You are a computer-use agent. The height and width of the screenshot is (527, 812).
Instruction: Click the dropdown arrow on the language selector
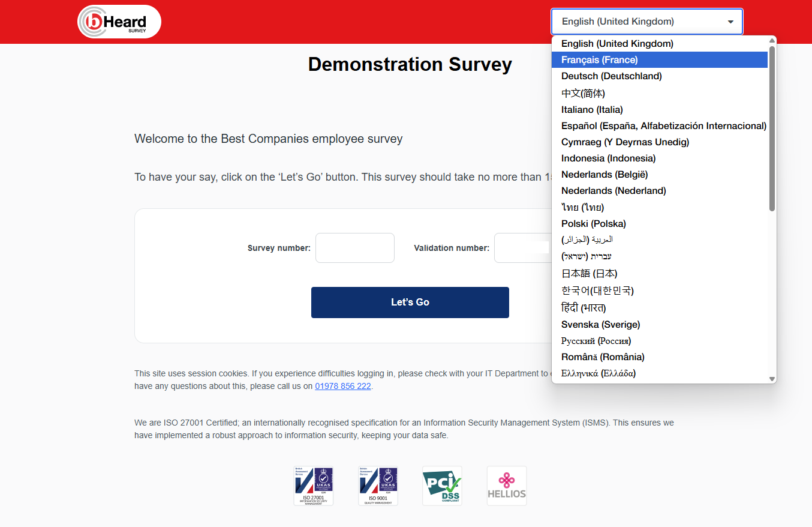tap(730, 21)
